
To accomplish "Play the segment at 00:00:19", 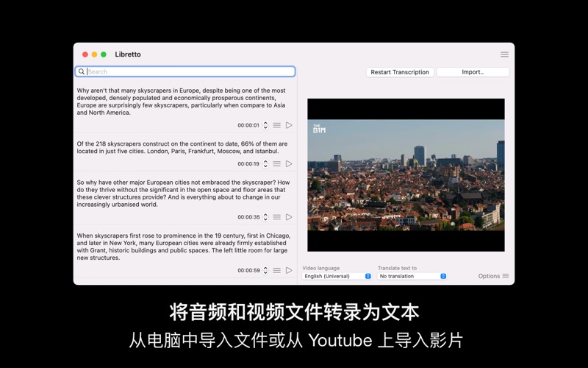I will tap(289, 164).
